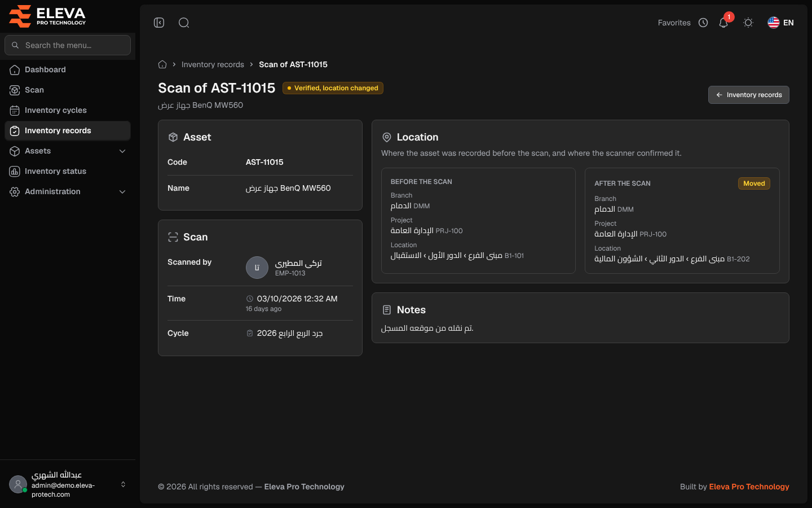This screenshot has width=812, height=508.
Task: Click the Dashboard home icon in sidebar
Action: click(15, 69)
